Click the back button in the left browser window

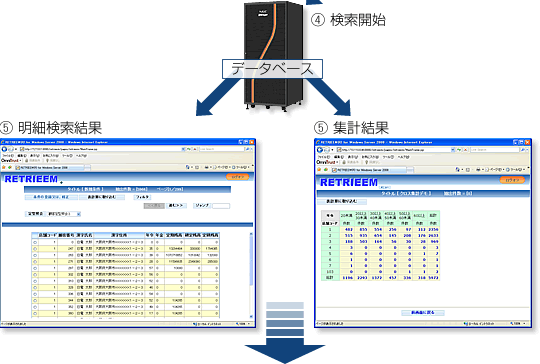point(4,149)
